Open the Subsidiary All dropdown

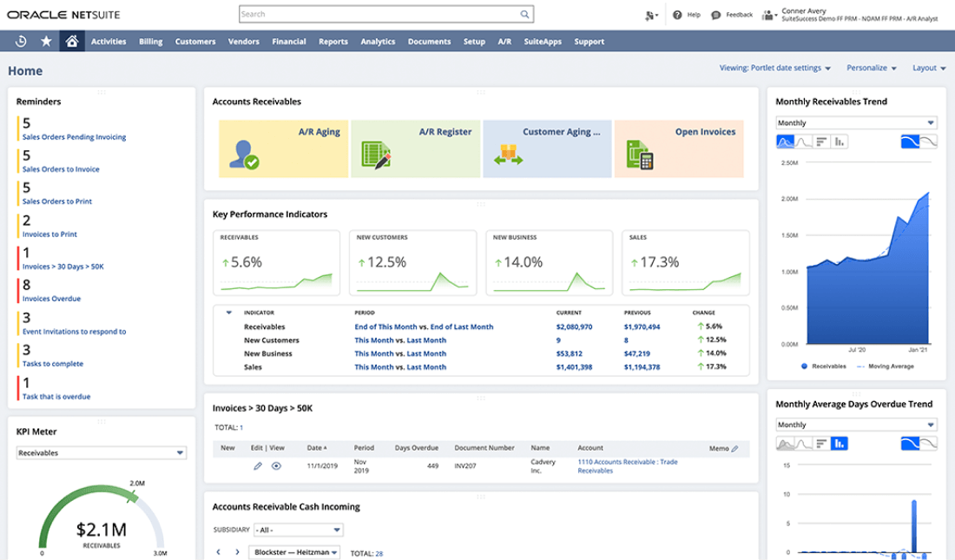click(296, 530)
